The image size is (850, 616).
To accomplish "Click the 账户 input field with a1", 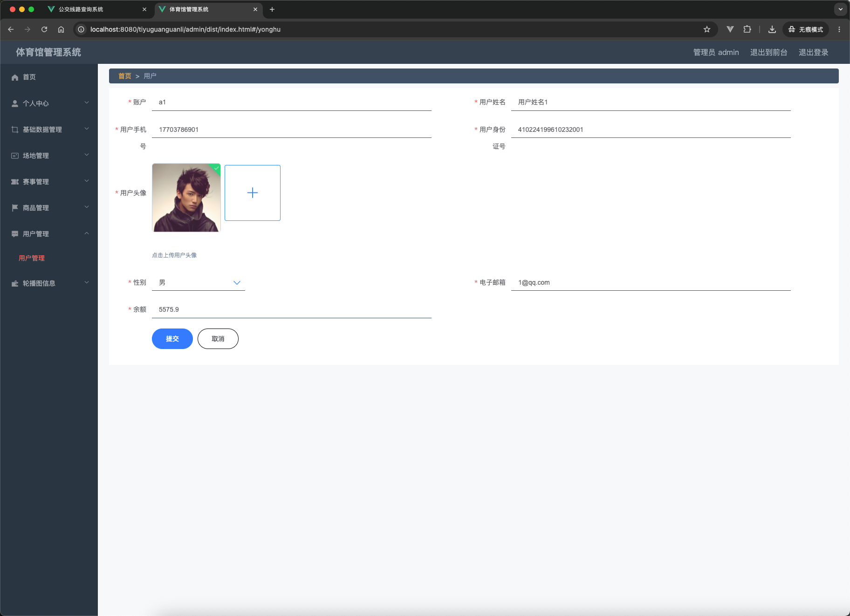I will (292, 102).
